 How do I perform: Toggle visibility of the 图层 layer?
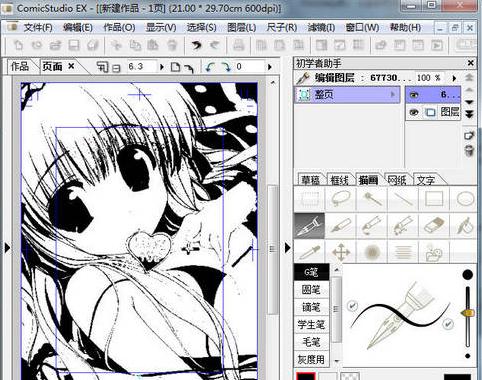[x=414, y=112]
